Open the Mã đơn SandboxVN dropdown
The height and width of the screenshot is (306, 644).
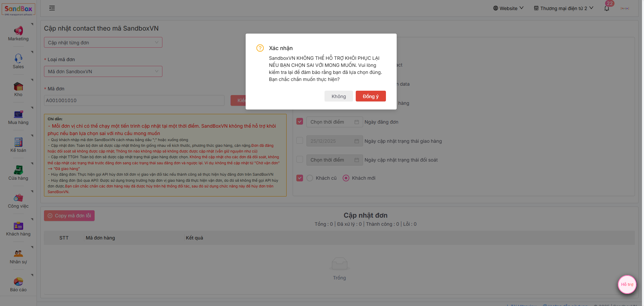pyautogui.click(x=103, y=72)
